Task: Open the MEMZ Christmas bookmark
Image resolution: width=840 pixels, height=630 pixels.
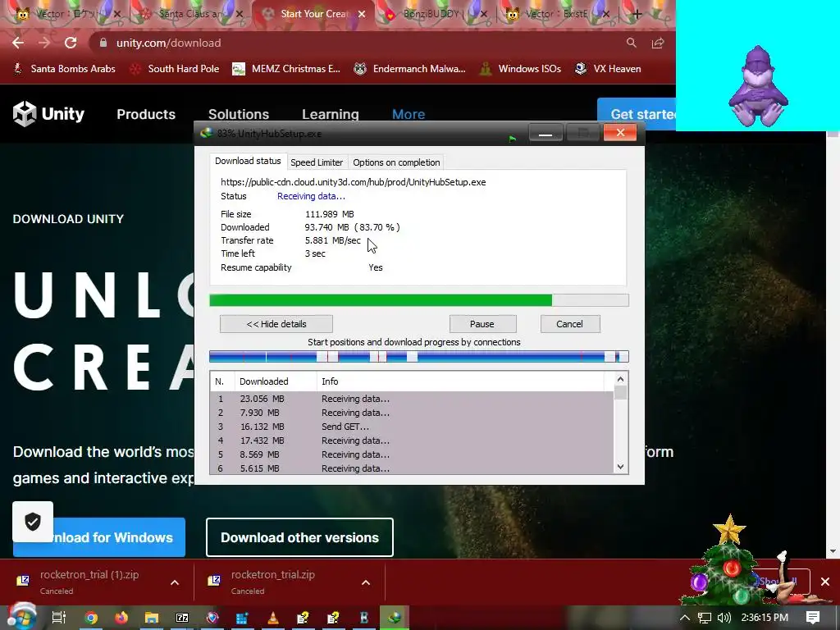Action: tap(286, 69)
